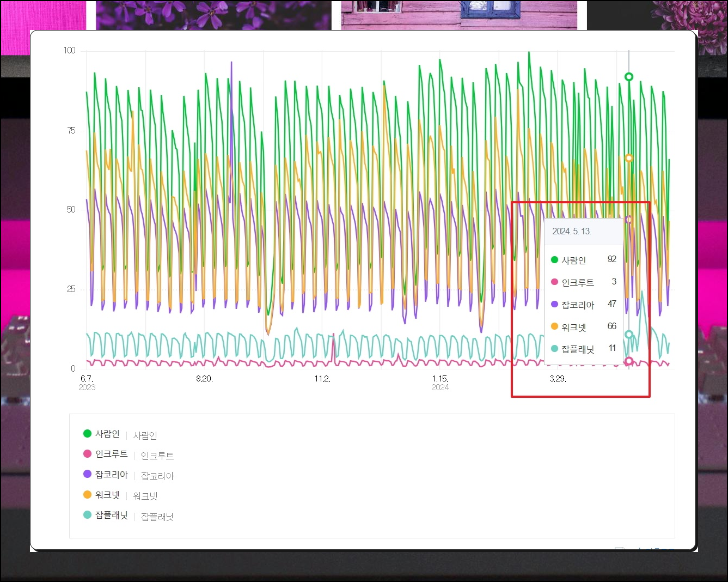728x582 pixels.
Task: Click the tooltip value 11 for 잡플래닛
Action: pos(613,348)
